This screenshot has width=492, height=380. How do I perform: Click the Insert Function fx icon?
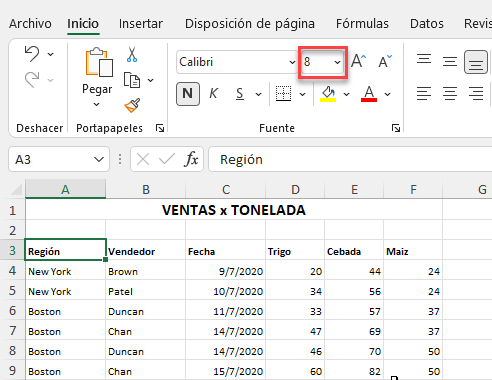tap(191, 159)
